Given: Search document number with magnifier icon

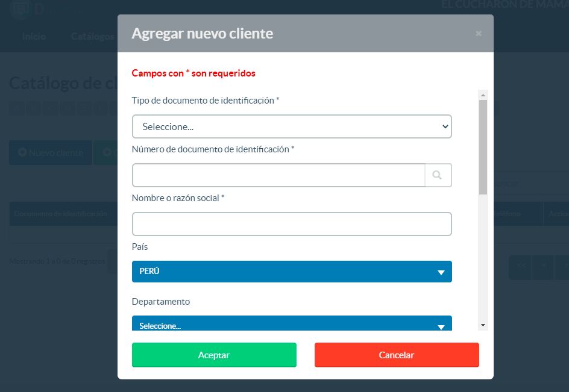Looking at the screenshot, I should [x=438, y=175].
